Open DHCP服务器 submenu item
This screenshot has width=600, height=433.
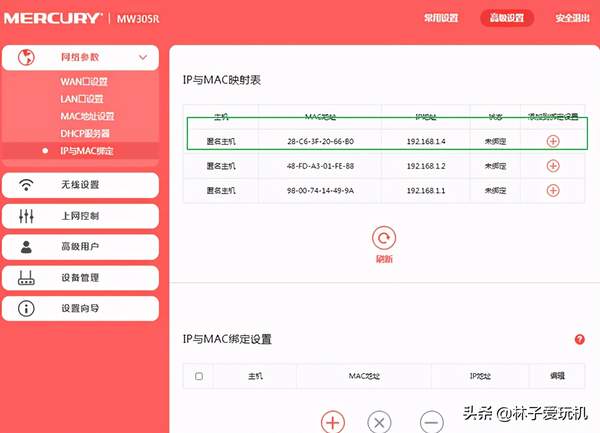coord(84,133)
